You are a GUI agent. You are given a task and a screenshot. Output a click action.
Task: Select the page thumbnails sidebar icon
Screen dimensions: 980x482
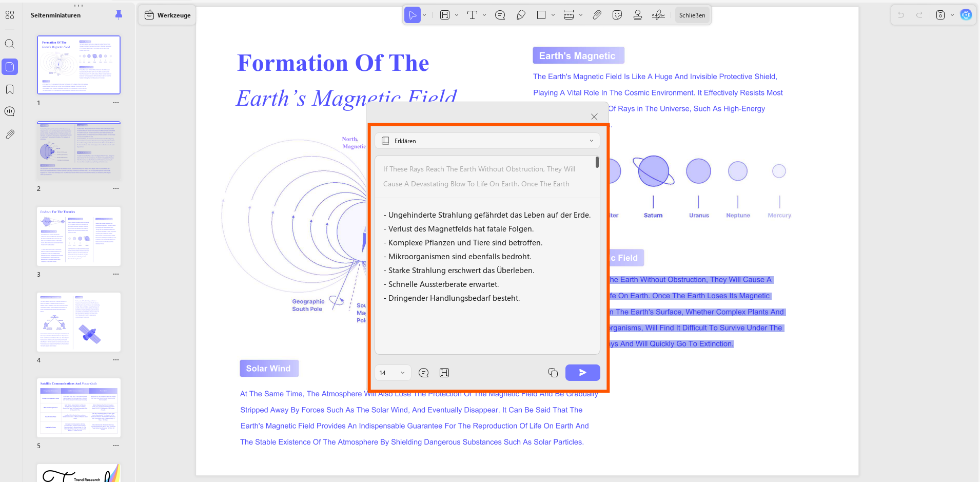click(10, 66)
